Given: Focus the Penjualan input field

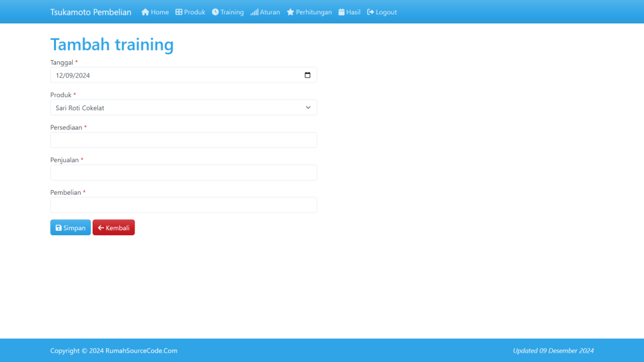Looking at the screenshot, I should tap(183, 173).
